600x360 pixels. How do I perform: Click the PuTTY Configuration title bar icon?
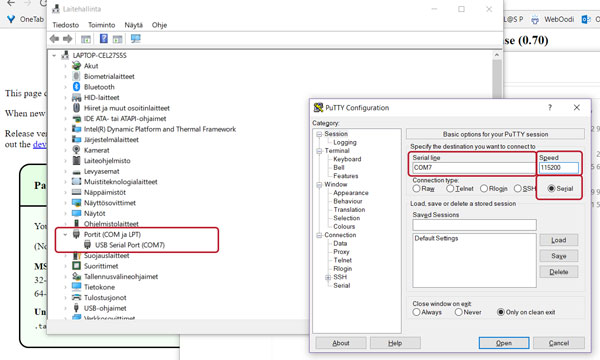coord(318,108)
